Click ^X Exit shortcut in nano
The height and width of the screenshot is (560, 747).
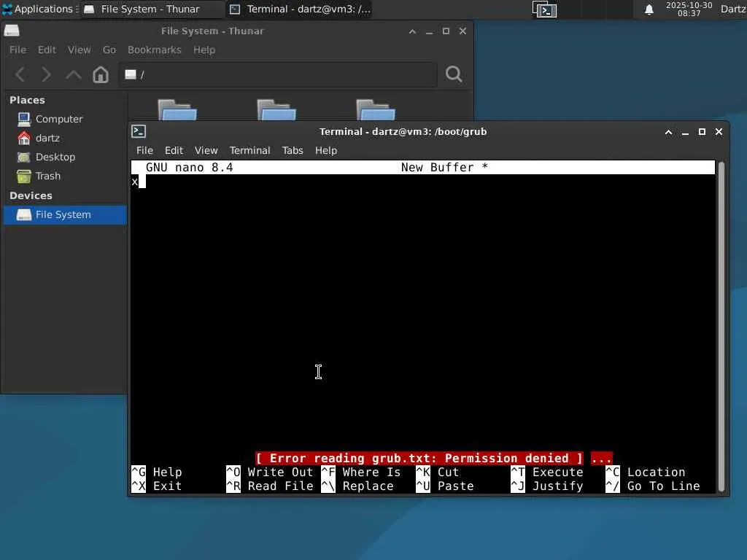point(157,486)
